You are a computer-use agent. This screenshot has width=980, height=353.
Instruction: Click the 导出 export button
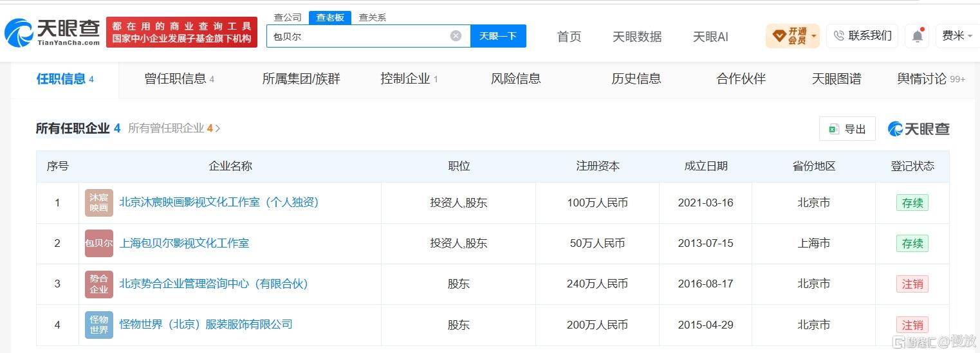point(847,129)
